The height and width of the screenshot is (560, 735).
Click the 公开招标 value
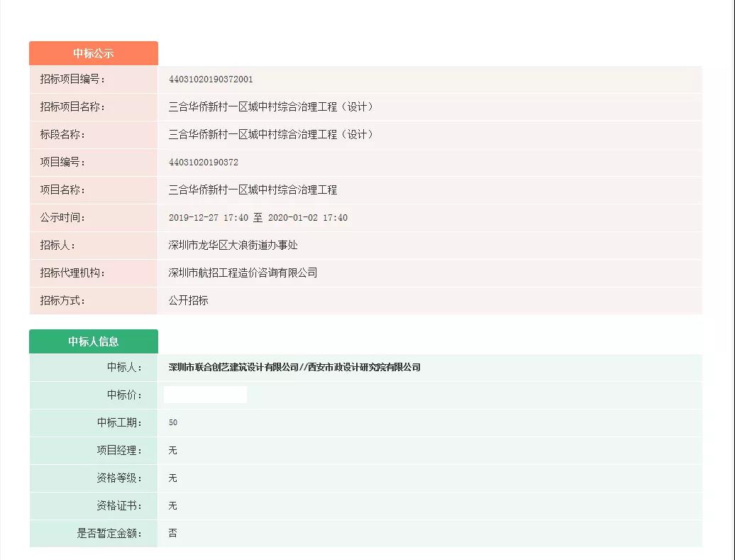coord(188,301)
